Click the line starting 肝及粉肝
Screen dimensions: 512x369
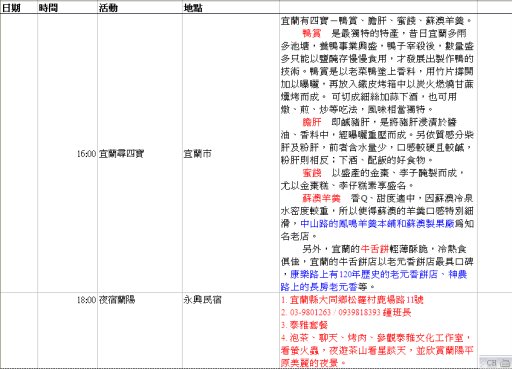point(376,147)
